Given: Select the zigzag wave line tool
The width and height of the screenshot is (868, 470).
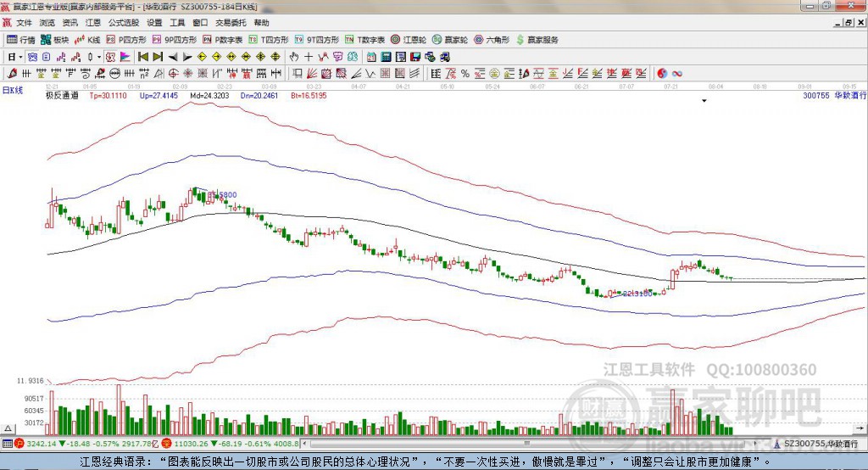Looking at the screenshot, I should pyautogui.click(x=370, y=74).
